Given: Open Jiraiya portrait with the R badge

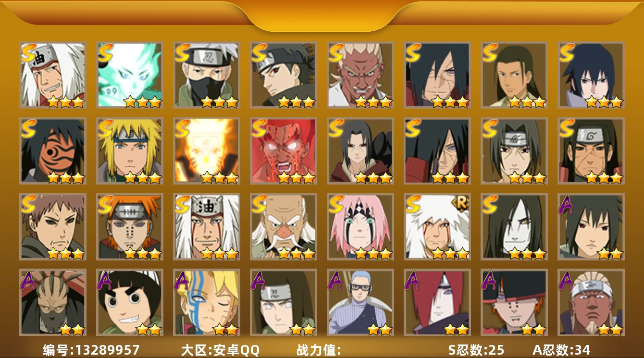Looking at the screenshot, I should [437, 227].
